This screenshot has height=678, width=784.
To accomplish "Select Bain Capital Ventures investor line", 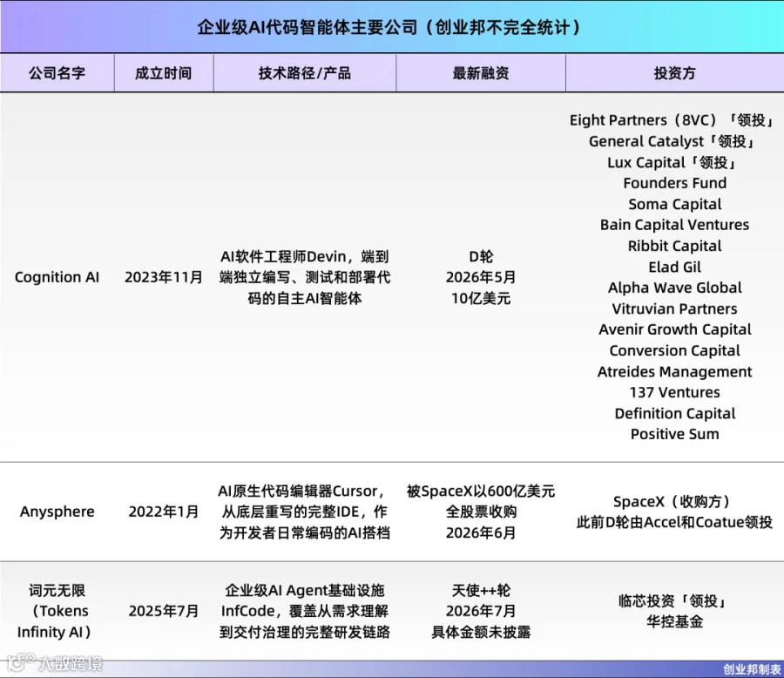I will coord(674,225).
